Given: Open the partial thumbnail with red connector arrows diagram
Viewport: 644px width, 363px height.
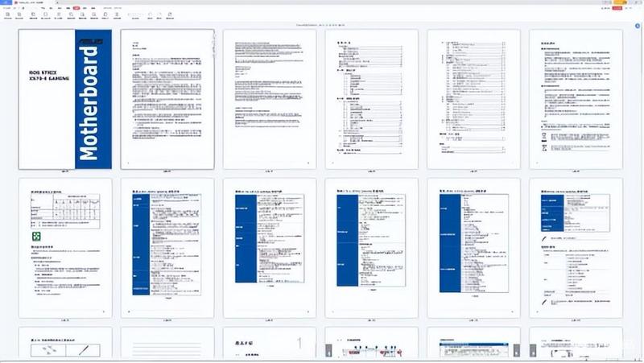Looking at the screenshot, I should pos(371,342).
